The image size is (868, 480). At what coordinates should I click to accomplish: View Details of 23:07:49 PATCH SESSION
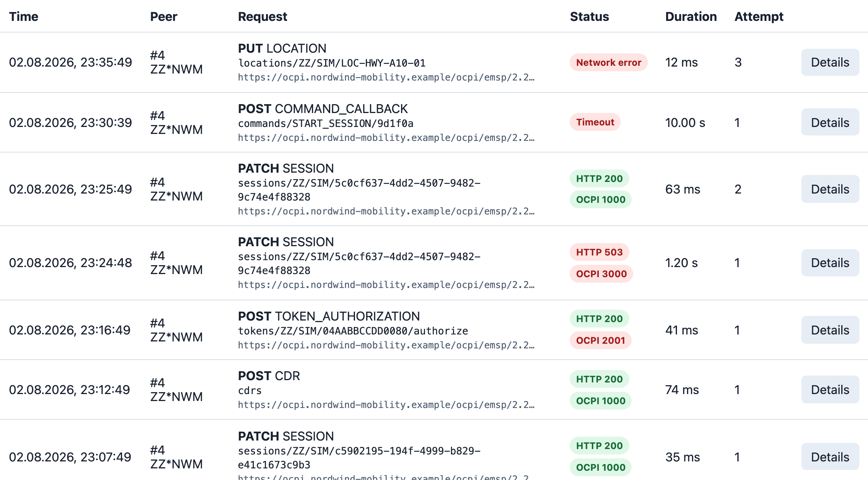click(830, 457)
